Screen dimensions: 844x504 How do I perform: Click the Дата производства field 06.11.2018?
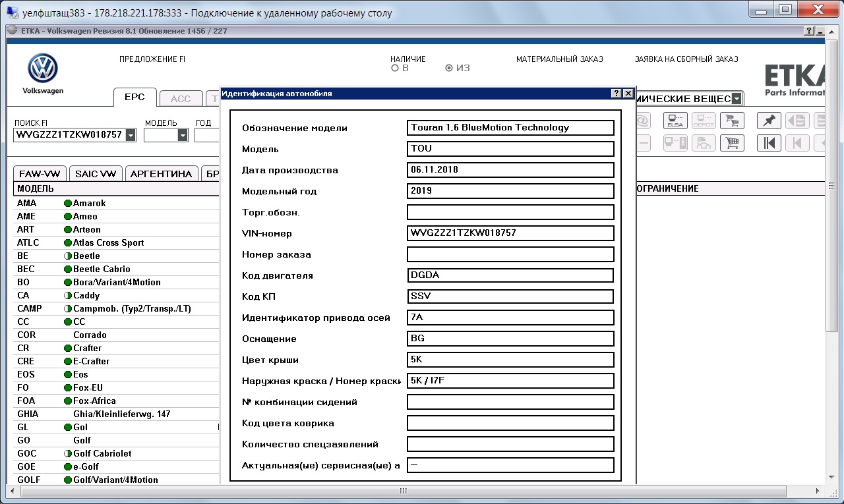(x=510, y=170)
